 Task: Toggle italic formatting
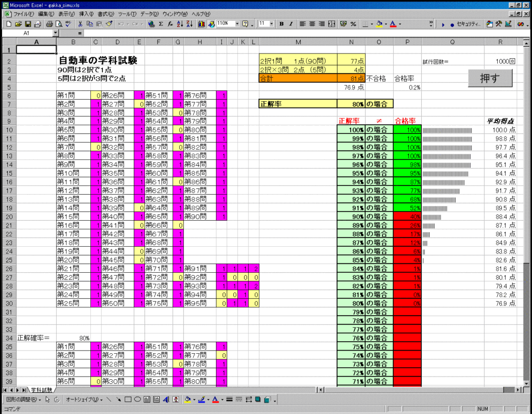point(291,24)
